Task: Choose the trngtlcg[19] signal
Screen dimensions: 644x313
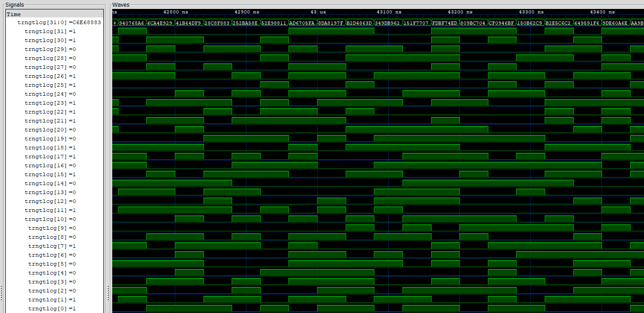Action: coord(50,139)
